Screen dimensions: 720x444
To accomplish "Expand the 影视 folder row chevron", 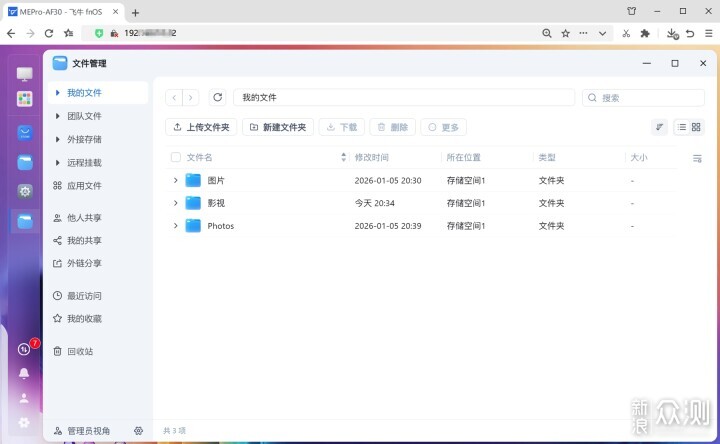I will (x=175, y=203).
